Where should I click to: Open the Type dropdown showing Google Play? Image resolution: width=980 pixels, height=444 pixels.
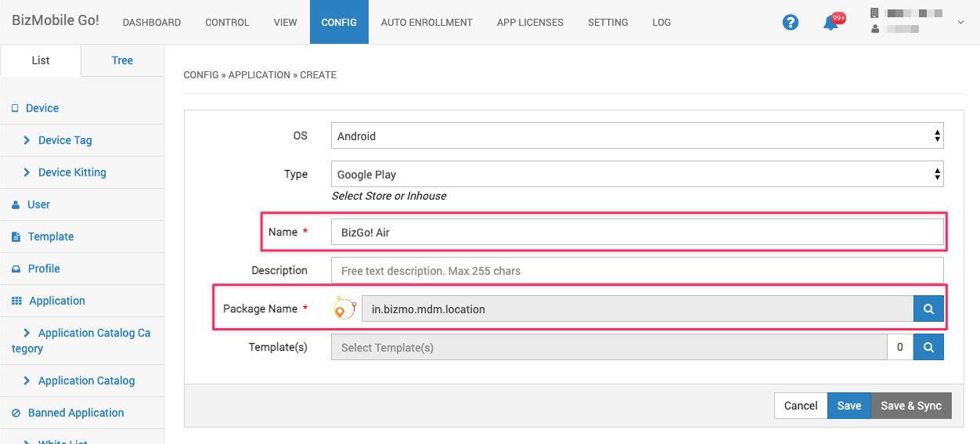click(636, 175)
